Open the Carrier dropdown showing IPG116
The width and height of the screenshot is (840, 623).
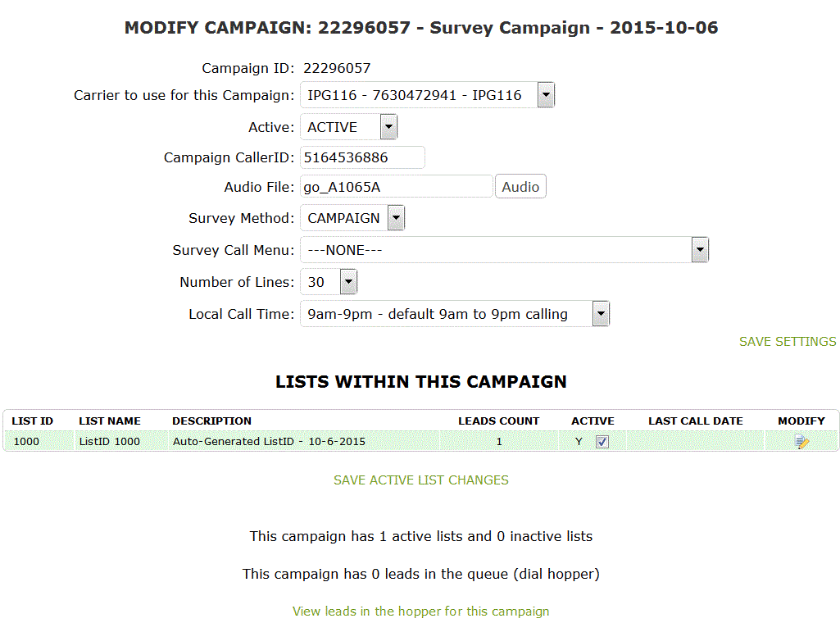[x=427, y=95]
